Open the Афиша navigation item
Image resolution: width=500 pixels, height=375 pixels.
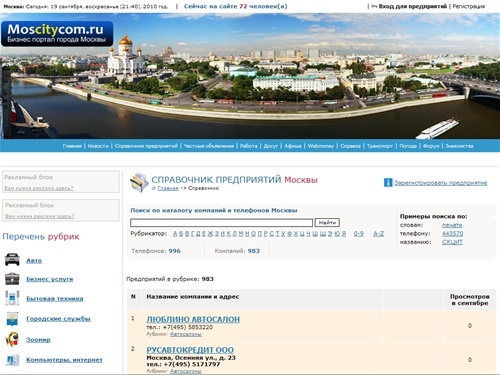click(x=293, y=146)
